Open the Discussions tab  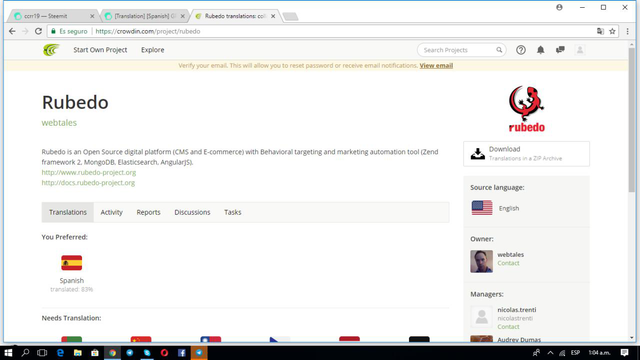[x=192, y=212]
